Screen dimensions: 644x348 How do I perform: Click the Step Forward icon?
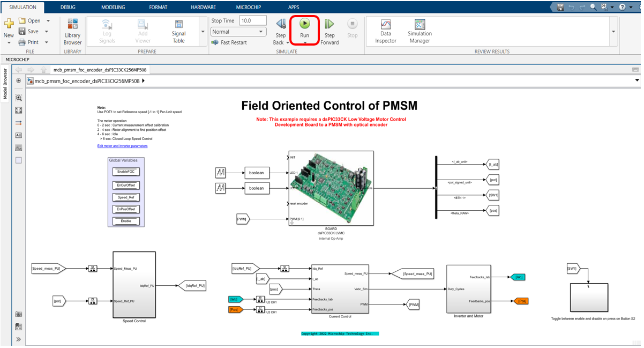coord(330,24)
